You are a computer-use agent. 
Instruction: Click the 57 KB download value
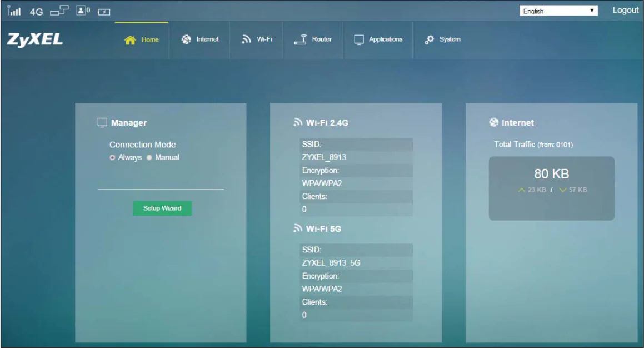(x=578, y=190)
